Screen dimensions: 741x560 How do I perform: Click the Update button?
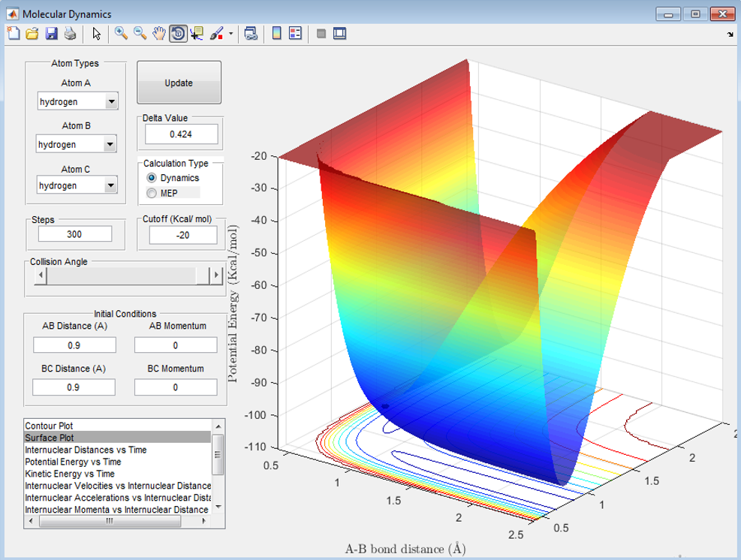point(179,83)
